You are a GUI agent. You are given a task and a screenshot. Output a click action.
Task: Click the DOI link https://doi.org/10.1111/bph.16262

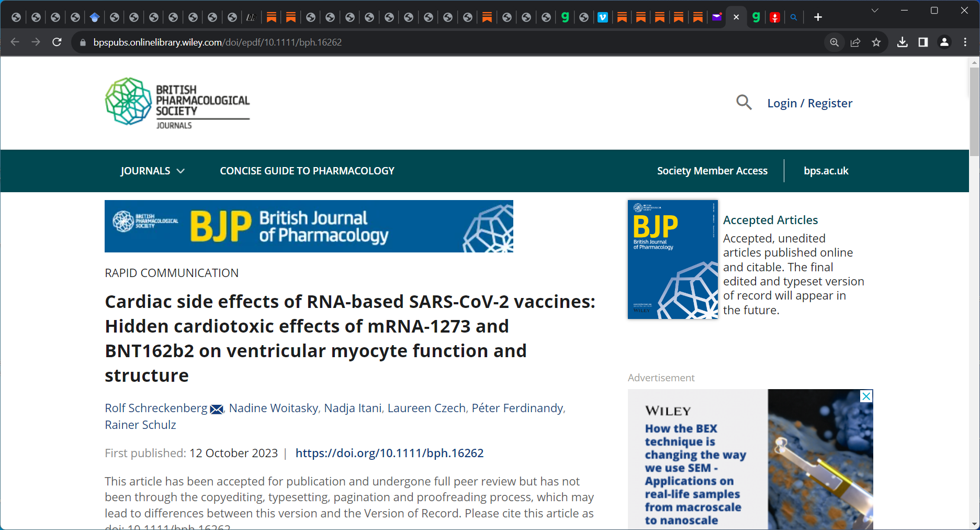click(389, 453)
